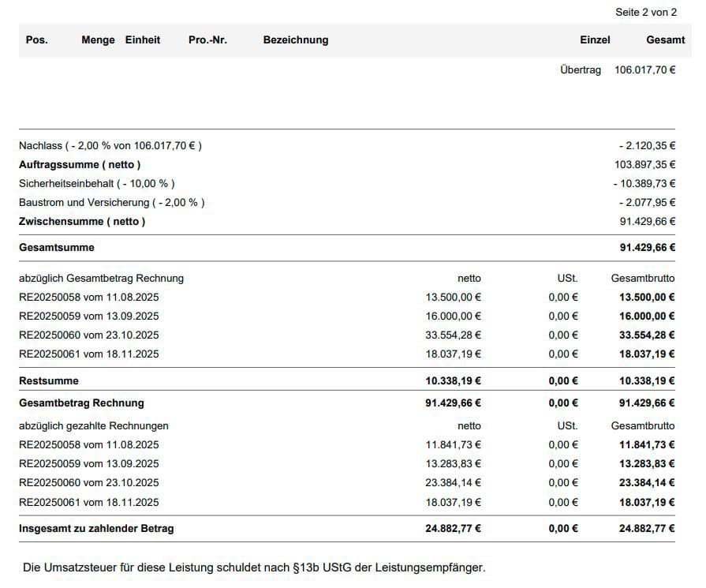The height and width of the screenshot is (588, 706).
Task: Click the Einzel column header
Action: pyautogui.click(x=595, y=40)
